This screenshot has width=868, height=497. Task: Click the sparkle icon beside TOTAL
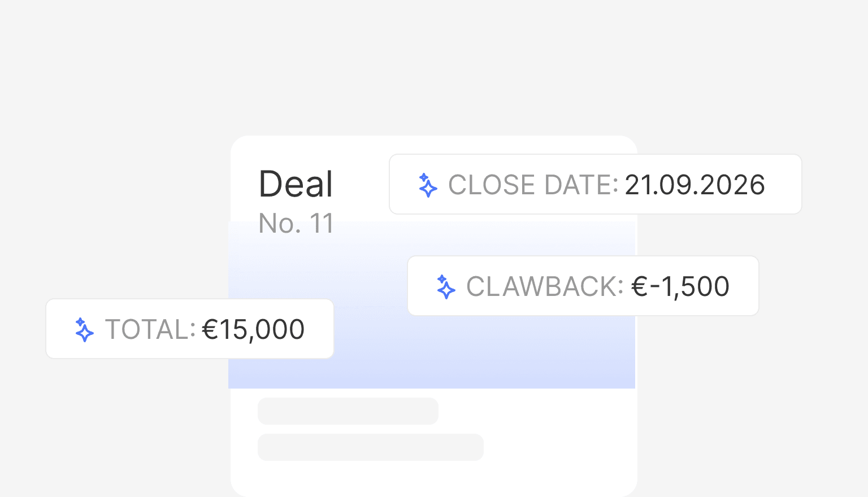pyautogui.click(x=84, y=330)
